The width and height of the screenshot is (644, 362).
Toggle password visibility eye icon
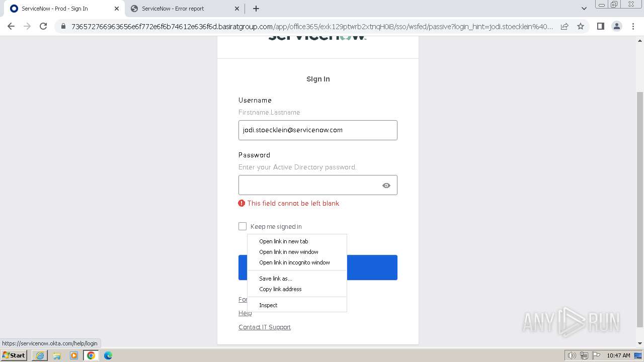[x=386, y=186]
